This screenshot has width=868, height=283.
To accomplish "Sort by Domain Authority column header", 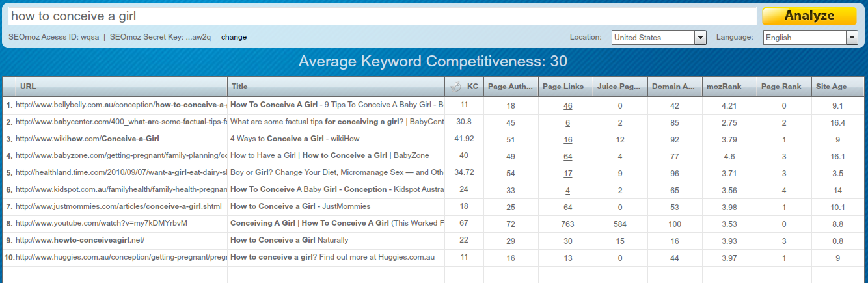I will 675,87.
